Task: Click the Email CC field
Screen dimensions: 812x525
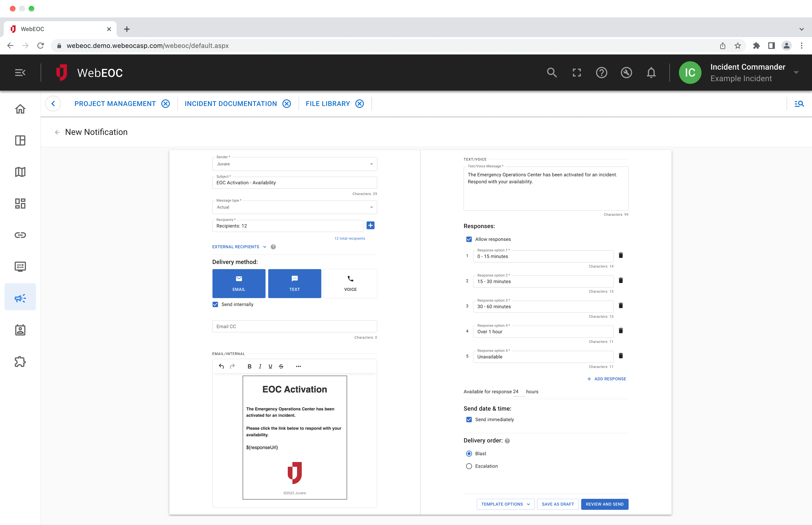Action: pyautogui.click(x=295, y=327)
